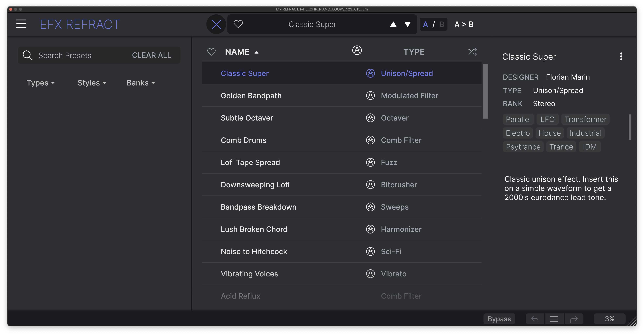Switch to preset slot B

442,24
